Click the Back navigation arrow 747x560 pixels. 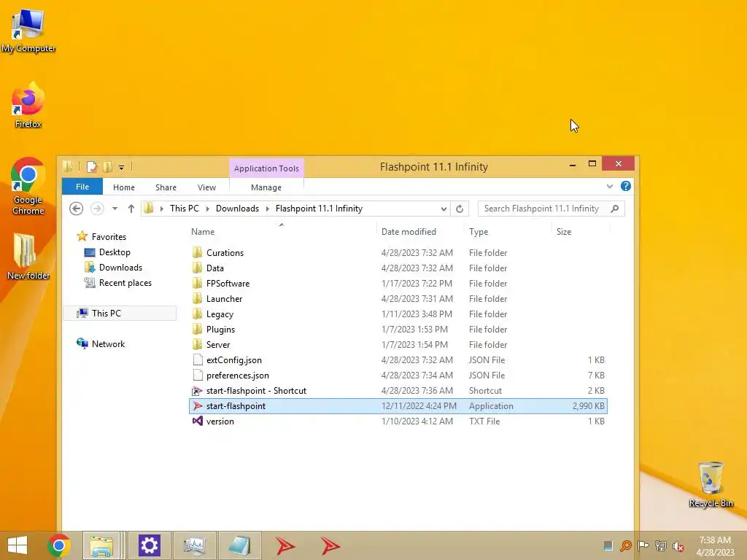(76, 209)
